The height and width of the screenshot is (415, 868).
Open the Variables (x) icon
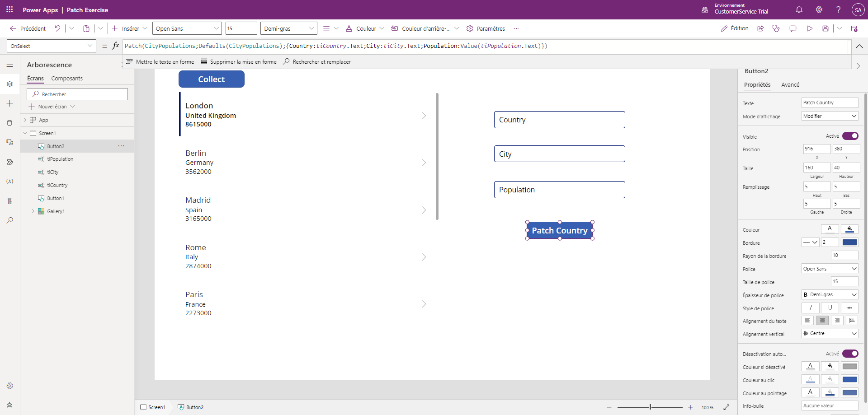click(x=9, y=181)
